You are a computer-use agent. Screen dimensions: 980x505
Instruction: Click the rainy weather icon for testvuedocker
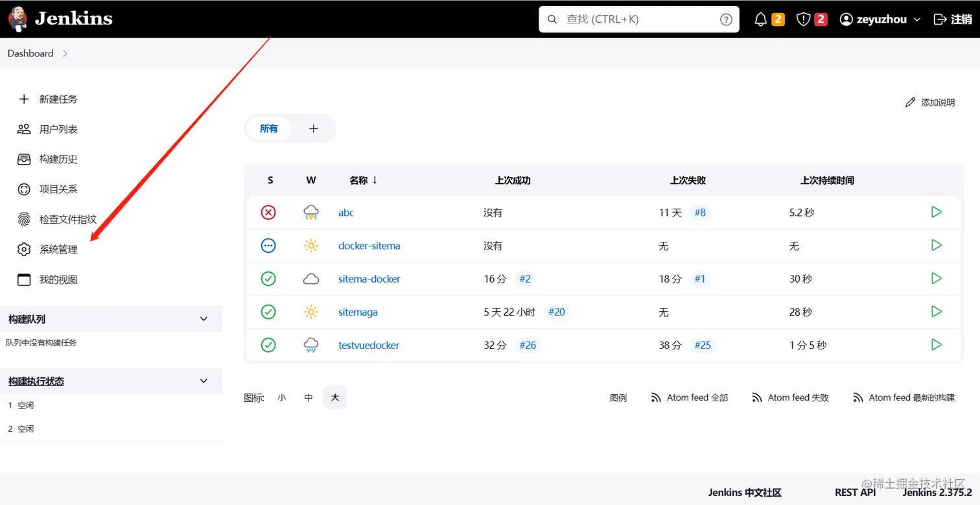click(311, 345)
